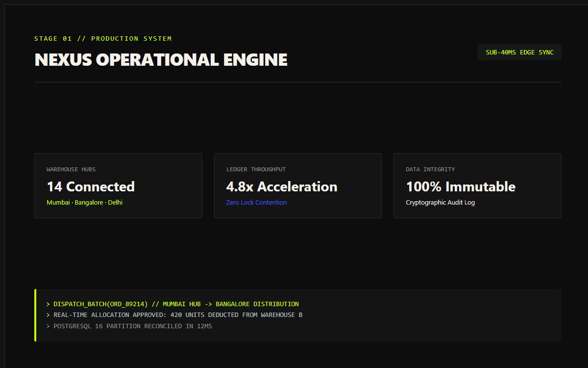Open the Zero Lock Contention link

(257, 203)
